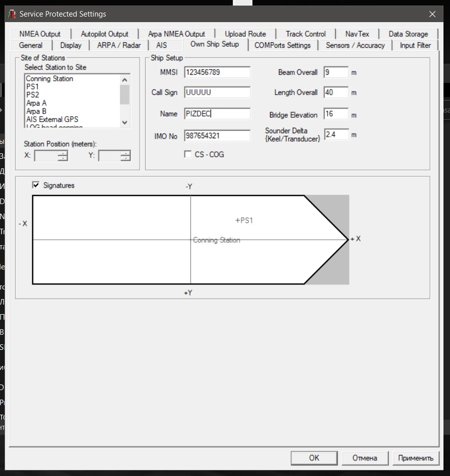Viewport: 450px width, 476px height.
Task: Switch to the Track Control tab
Action: pyautogui.click(x=305, y=34)
